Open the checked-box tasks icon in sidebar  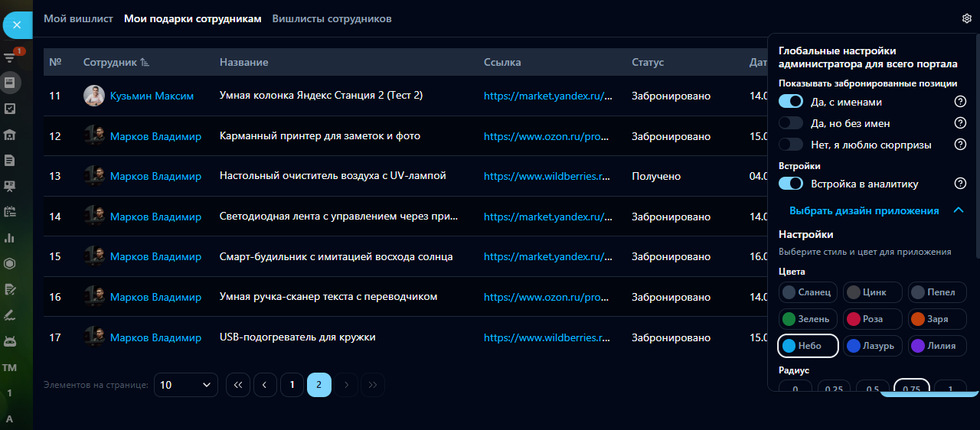pos(10,109)
